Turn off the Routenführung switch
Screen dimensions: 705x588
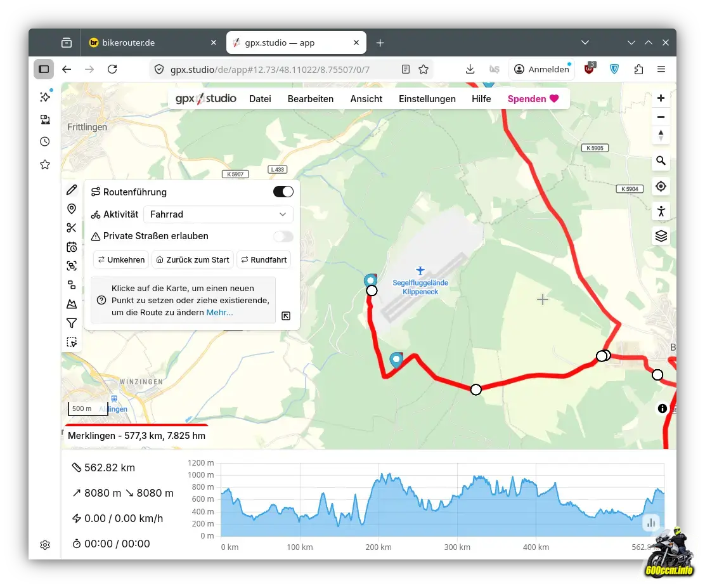[x=283, y=192]
